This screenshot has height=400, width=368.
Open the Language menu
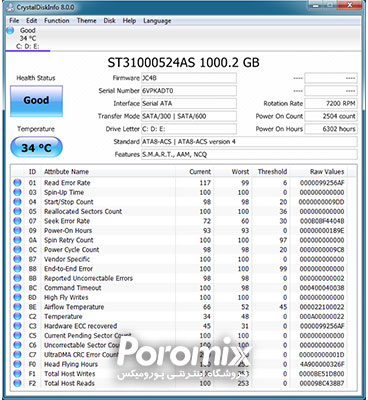(x=157, y=21)
